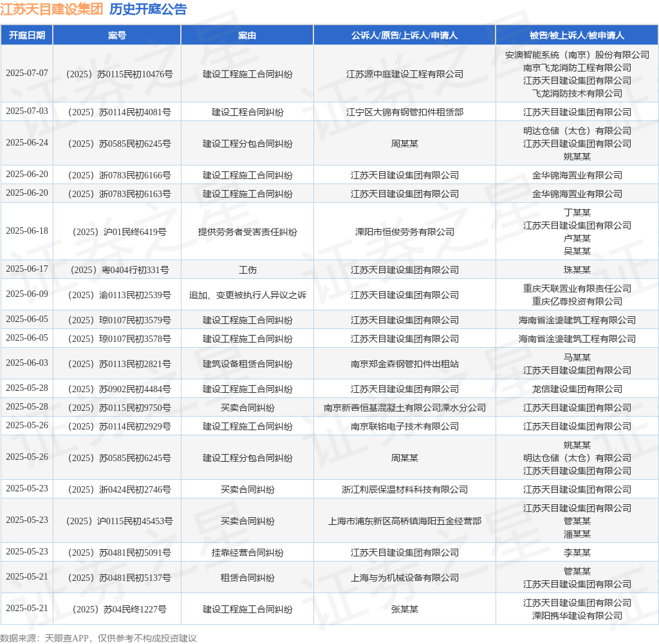Select the 工伤 case cause cell
The width and height of the screenshot is (659, 644).
[247, 270]
